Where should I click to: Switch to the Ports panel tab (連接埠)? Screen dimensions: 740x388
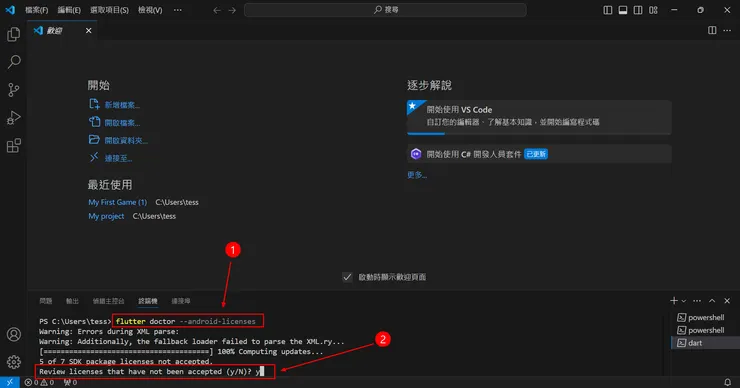click(181, 301)
